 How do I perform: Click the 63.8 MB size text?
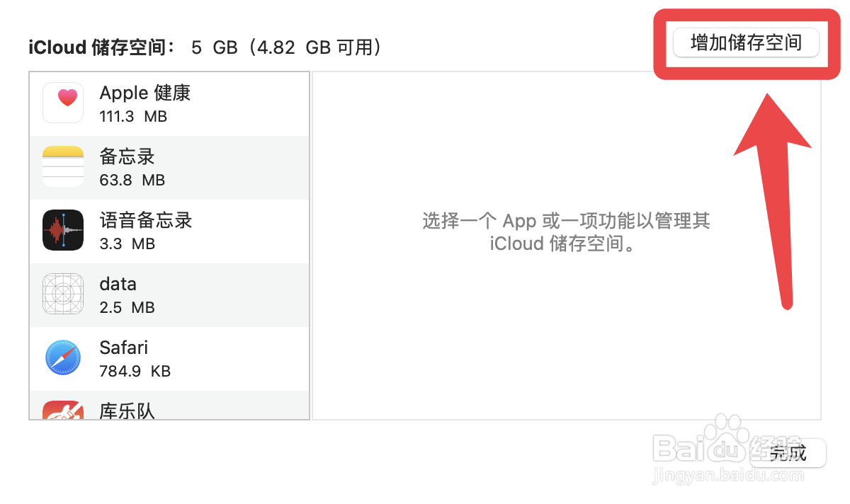click(x=132, y=180)
